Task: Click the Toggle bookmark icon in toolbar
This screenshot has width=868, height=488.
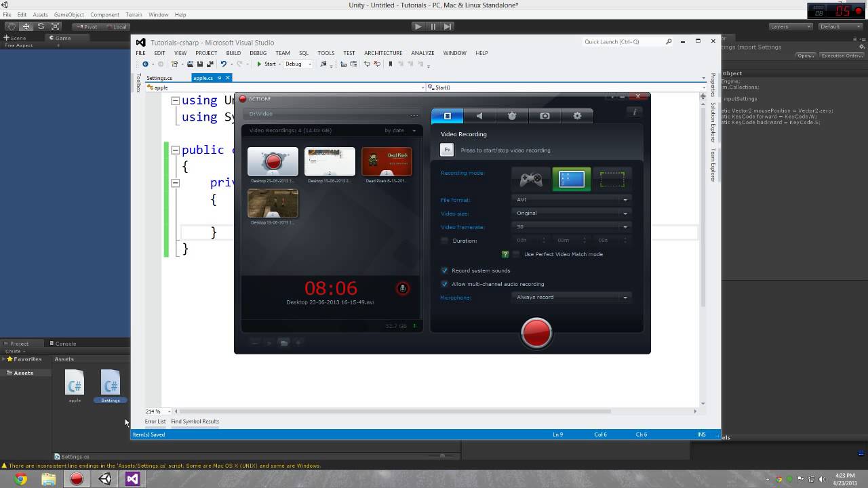Action: coord(390,64)
